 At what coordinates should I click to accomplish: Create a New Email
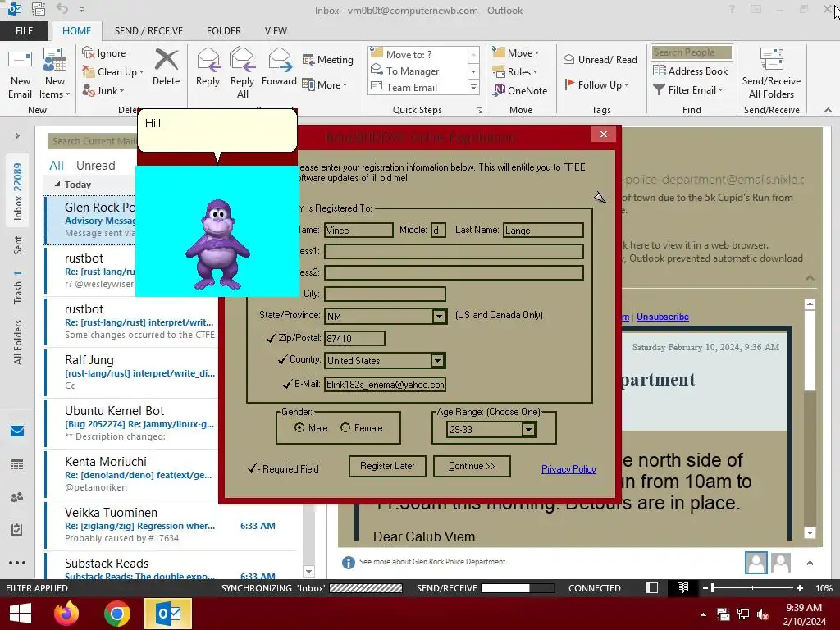(x=21, y=74)
